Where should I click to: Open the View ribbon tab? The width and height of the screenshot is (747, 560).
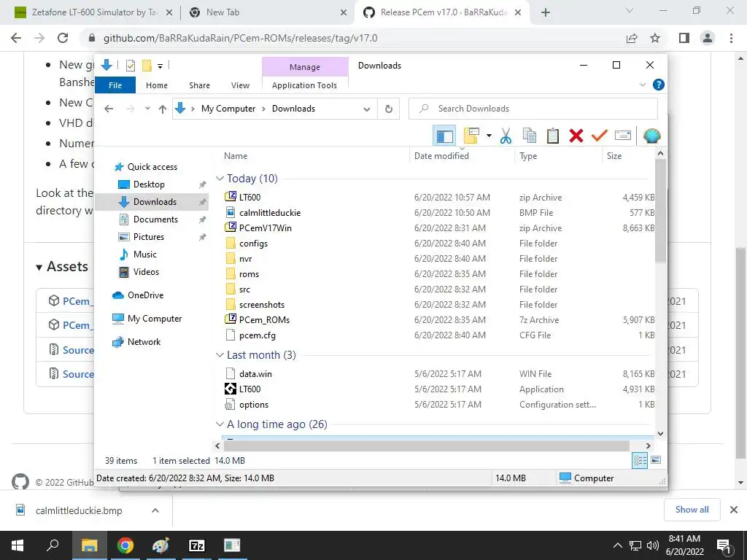tap(240, 85)
